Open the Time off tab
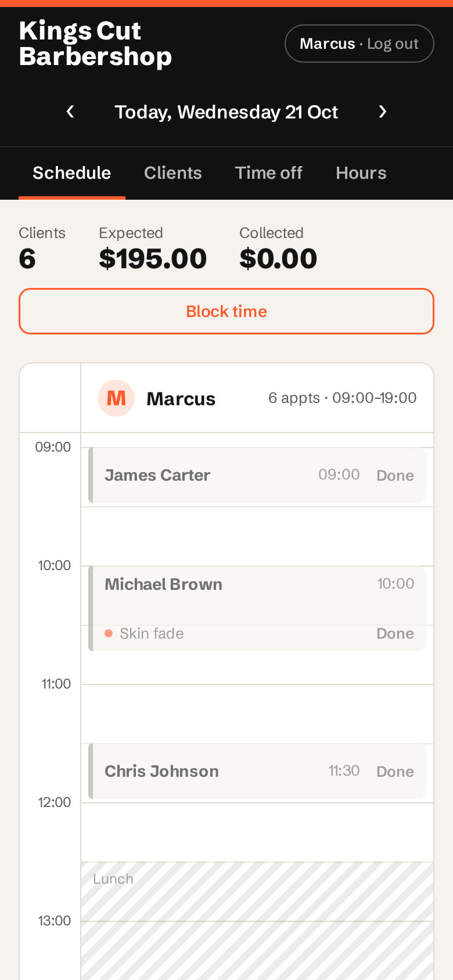 pyautogui.click(x=269, y=173)
